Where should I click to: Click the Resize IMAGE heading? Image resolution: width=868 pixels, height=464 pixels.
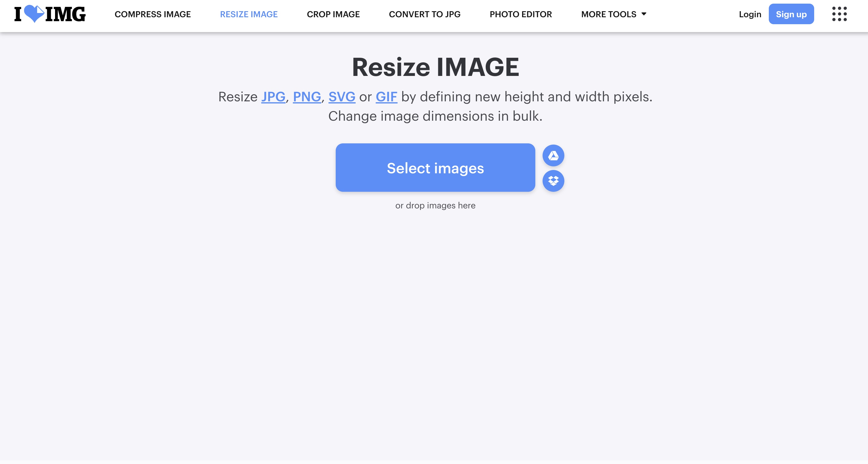435,67
